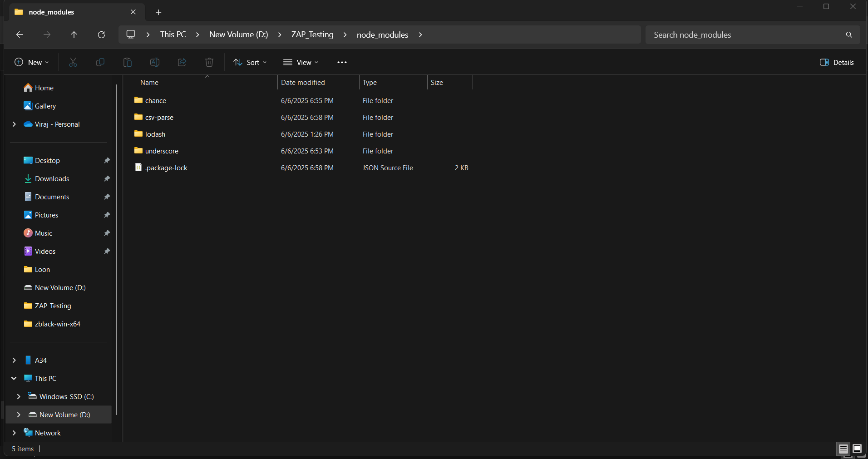
Task: Click the navigation pane scrollbar
Action: tap(117, 250)
